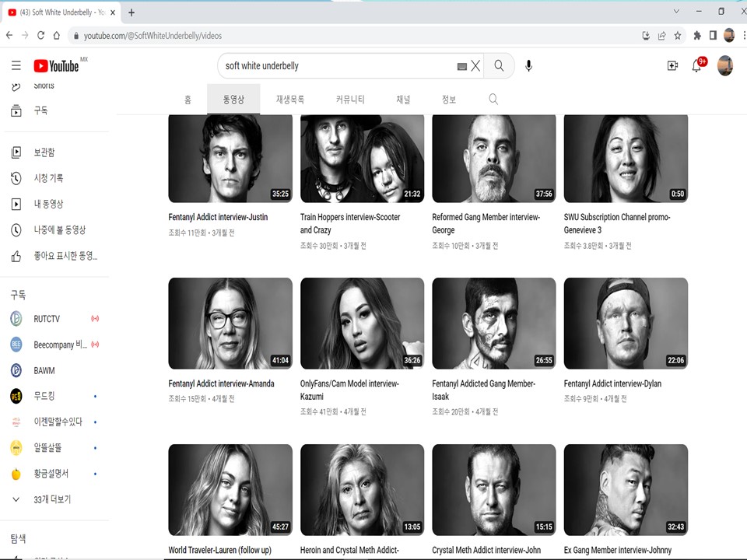Click the YouTube logo home icon
The width and height of the screenshot is (747, 560).
point(56,66)
